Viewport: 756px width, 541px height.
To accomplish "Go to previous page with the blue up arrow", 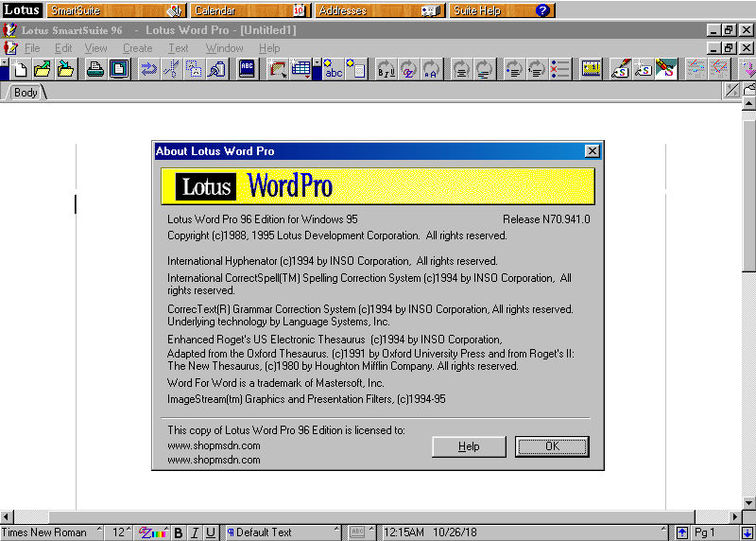I will click(x=681, y=532).
